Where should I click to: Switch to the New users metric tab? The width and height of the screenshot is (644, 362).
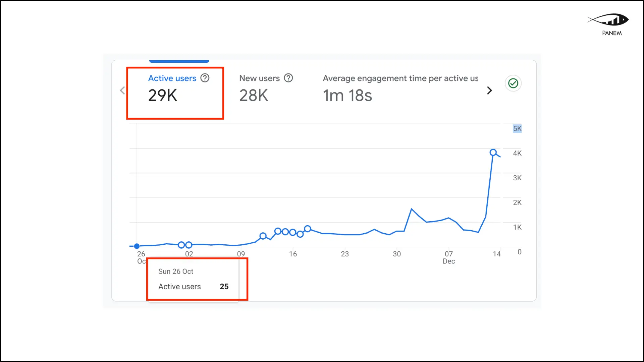click(259, 78)
